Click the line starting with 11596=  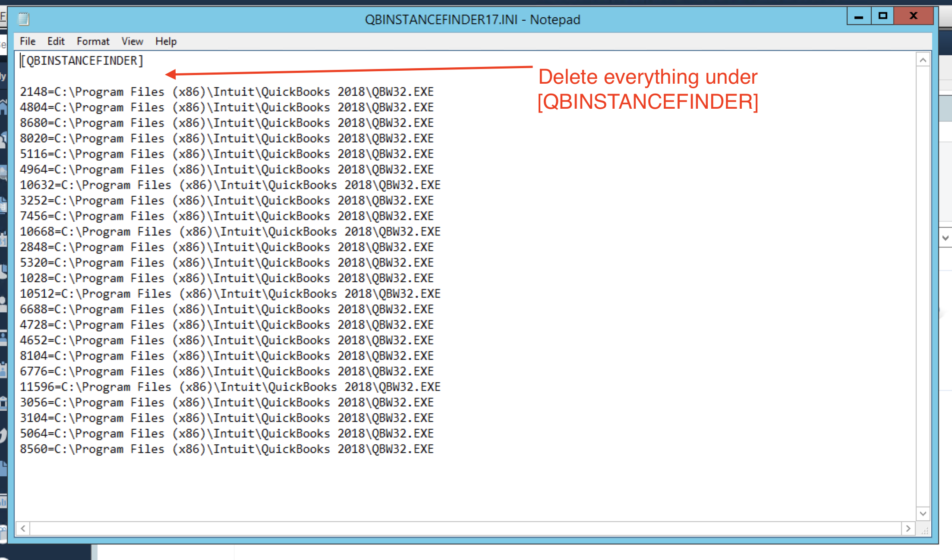click(x=230, y=387)
